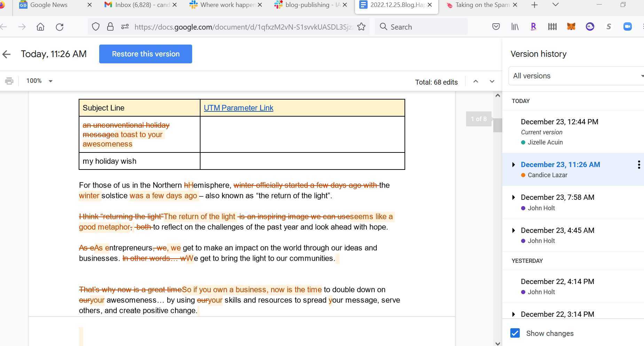
Task: Open the UTM Parameter Link hyperlink
Action: (x=238, y=108)
